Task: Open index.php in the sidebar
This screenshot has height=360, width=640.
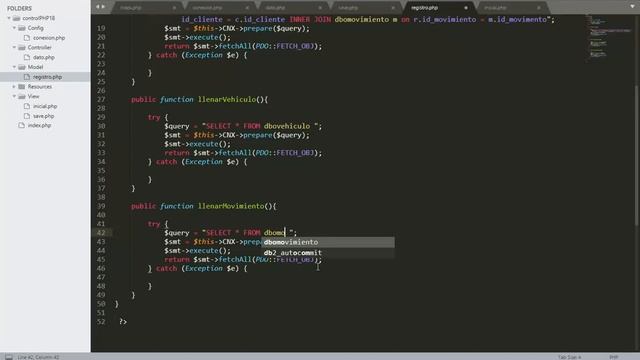Action: [x=40, y=126]
